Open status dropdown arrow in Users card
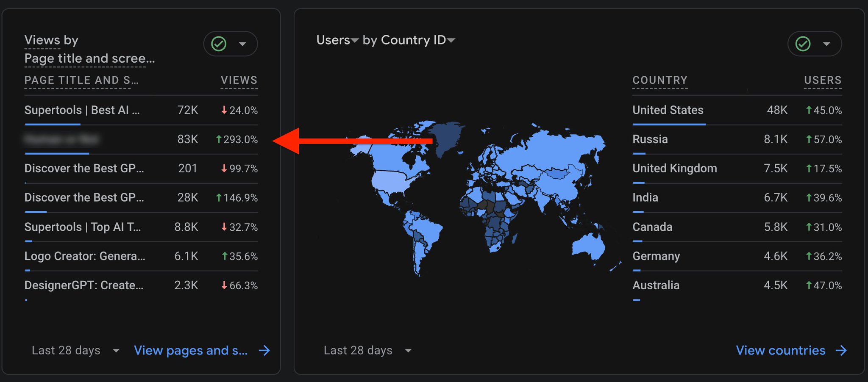Screen dimensions: 868x382 [x=826, y=44]
